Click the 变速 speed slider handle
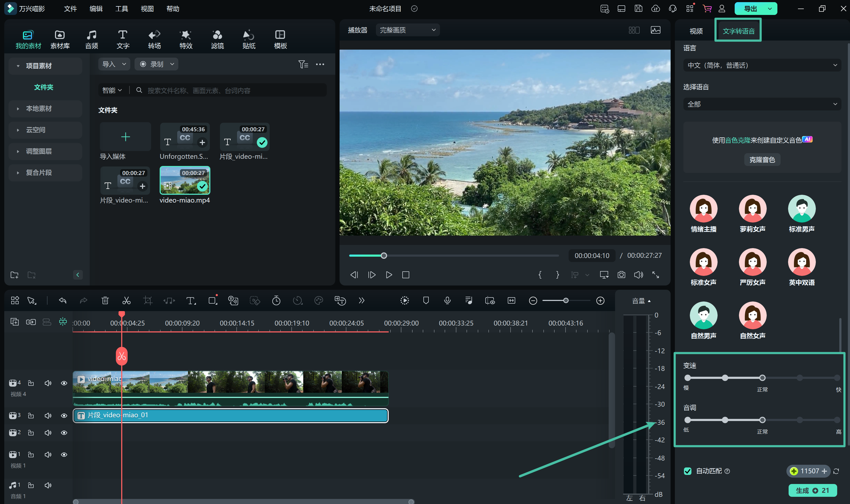This screenshot has width=850, height=504. (x=762, y=378)
